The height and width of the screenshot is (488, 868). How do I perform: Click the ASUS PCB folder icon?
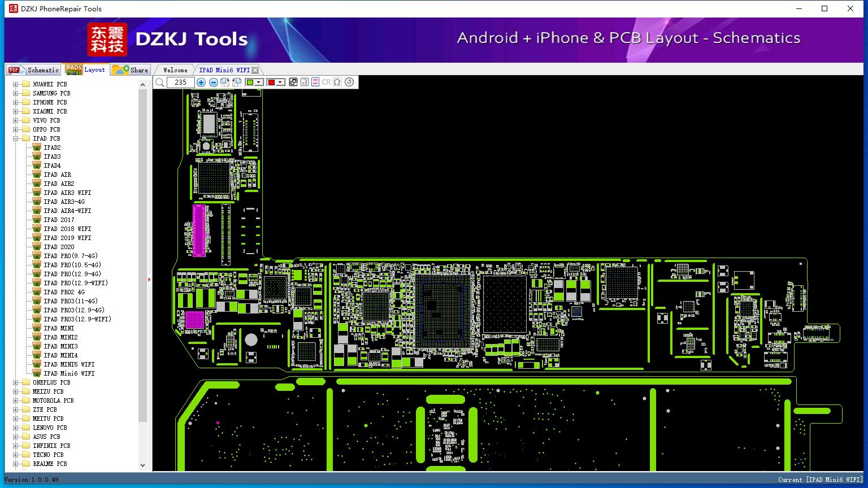[x=25, y=437]
